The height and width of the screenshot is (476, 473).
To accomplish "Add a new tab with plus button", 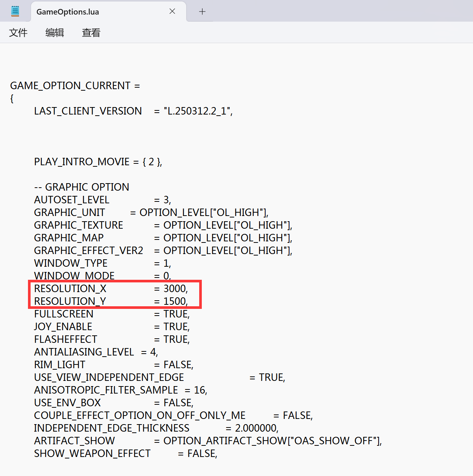I will [202, 12].
